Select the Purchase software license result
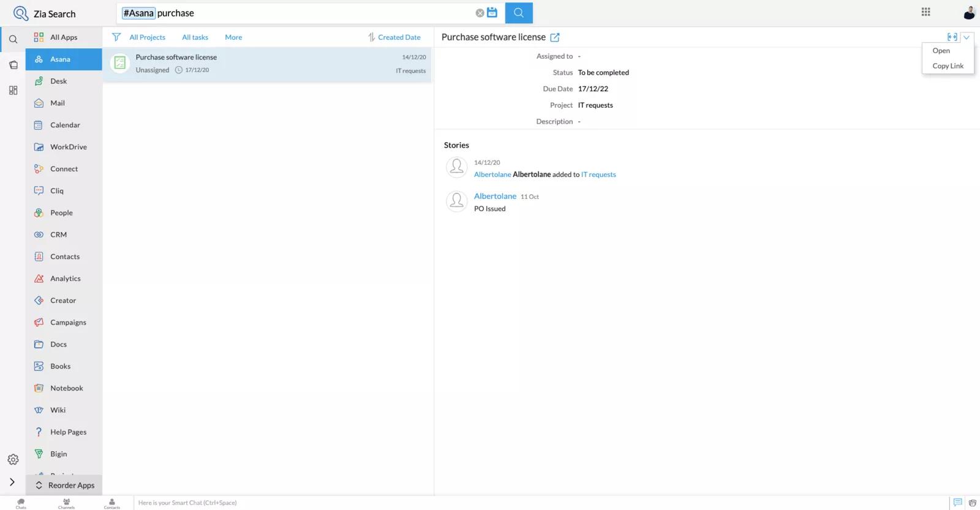This screenshot has width=980, height=510. tap(267, 64)
